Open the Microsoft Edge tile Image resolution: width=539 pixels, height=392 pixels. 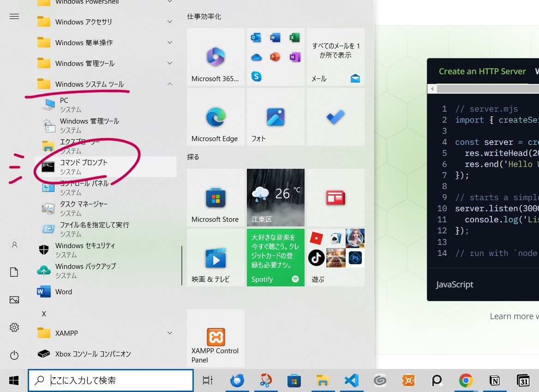pos(216,117)
